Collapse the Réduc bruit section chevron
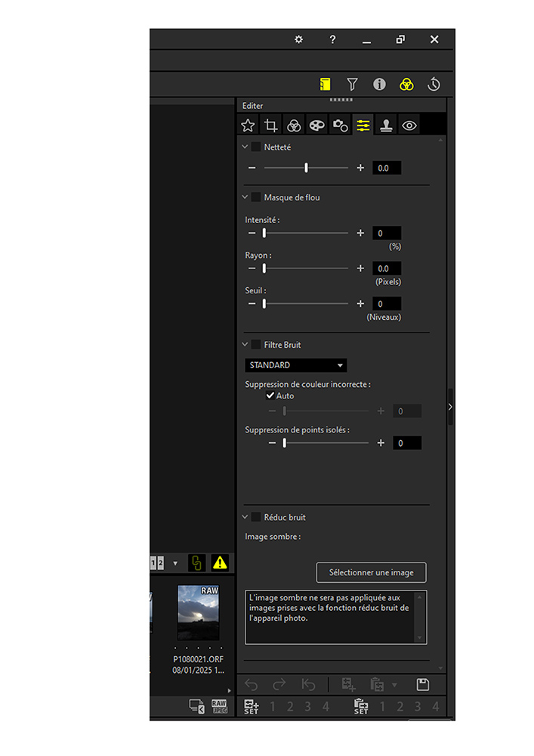The image size is (534, 756). [x=245, y=517]
